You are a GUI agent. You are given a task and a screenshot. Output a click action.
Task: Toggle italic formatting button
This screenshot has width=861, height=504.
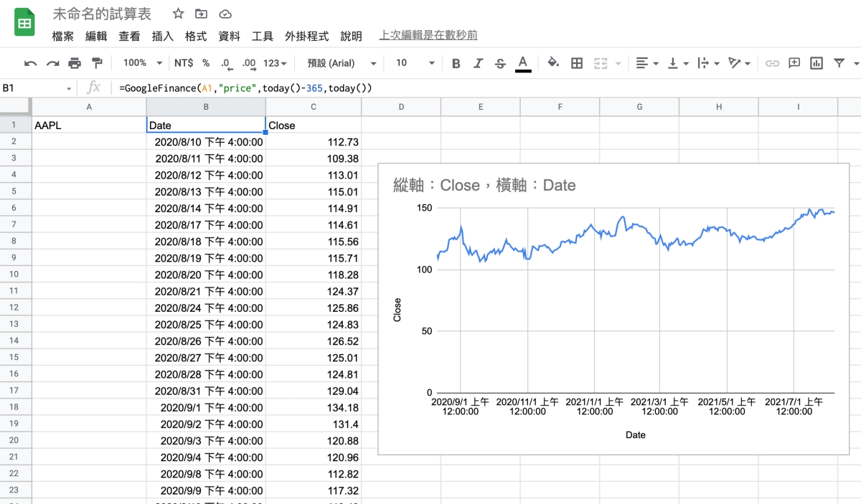[478, 63]
